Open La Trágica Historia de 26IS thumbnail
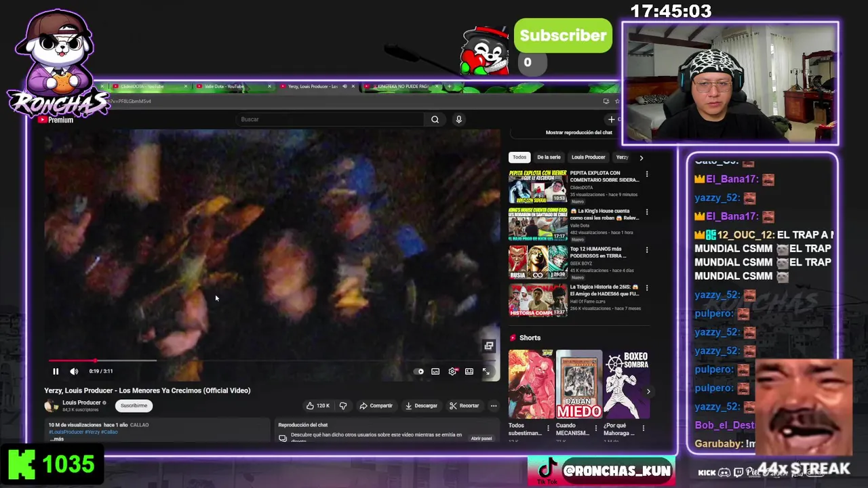 538,300
